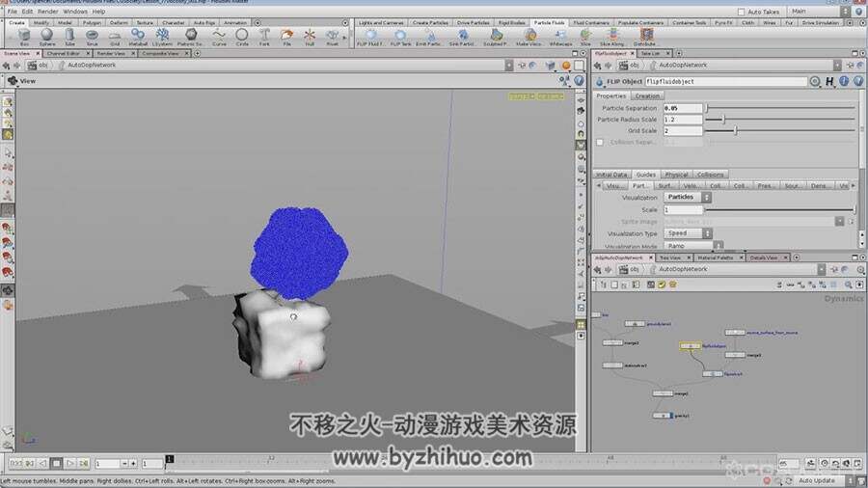Switch to the Physical tab
Viewport: 868px width, 488px height.
(x=676, y=175)
